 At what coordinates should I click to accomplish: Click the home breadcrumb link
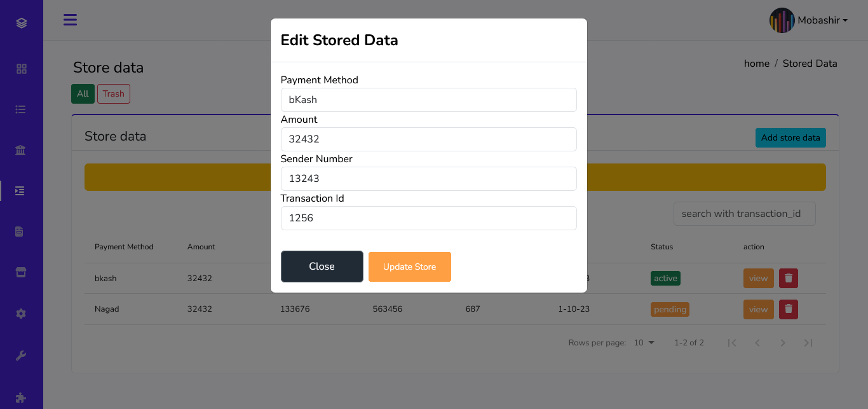(x=756, y=64)
